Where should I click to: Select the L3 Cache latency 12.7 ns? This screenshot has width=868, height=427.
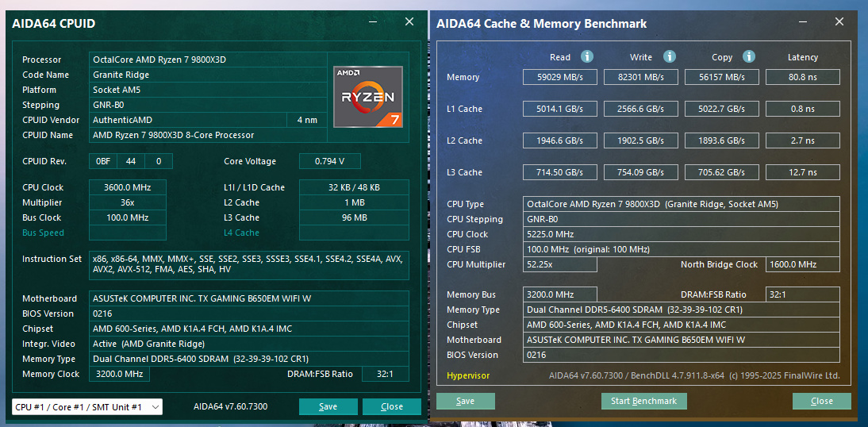click(x=803, y=173)
